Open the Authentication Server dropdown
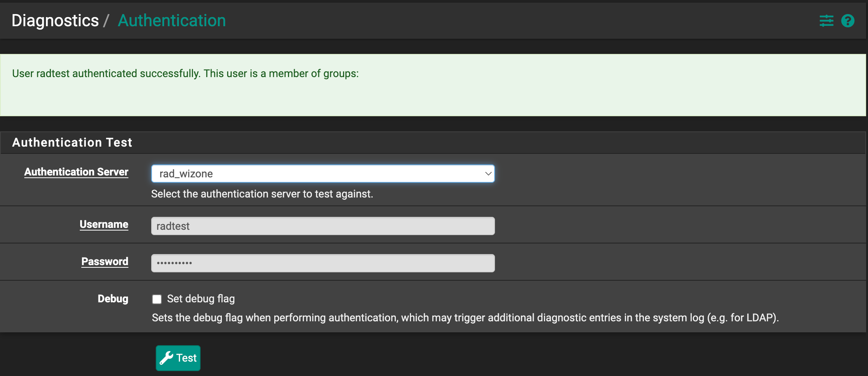The image size is (868, 376). 323,174
